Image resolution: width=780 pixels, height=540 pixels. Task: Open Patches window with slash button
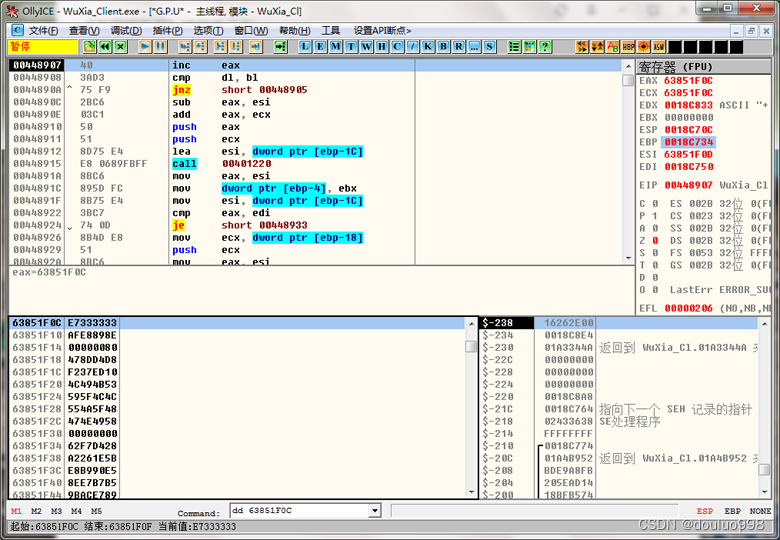412,47
